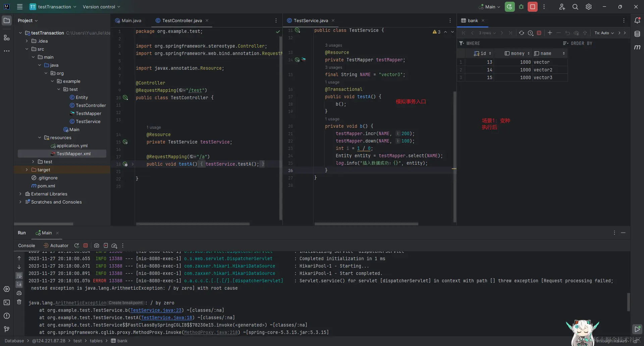Image resolution: width=644 pixels, height=346 pixels.
Task: Switch to the Console tab
Action: click(26, 245)
